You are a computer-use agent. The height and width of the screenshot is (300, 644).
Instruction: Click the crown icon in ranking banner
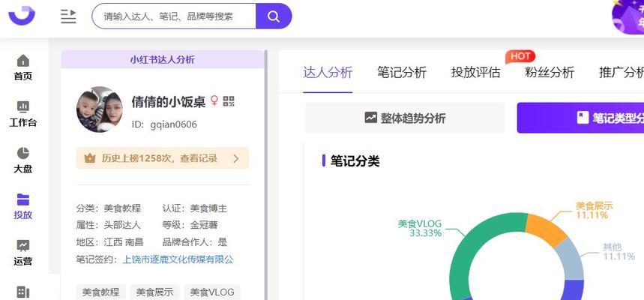click(x=90, y=158)
